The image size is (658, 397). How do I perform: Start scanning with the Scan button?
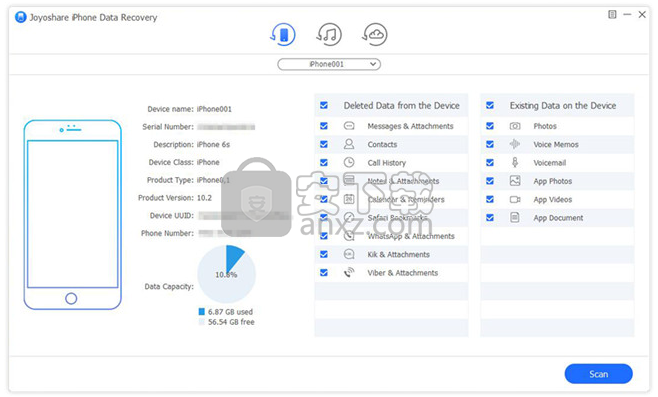(598, 374)
